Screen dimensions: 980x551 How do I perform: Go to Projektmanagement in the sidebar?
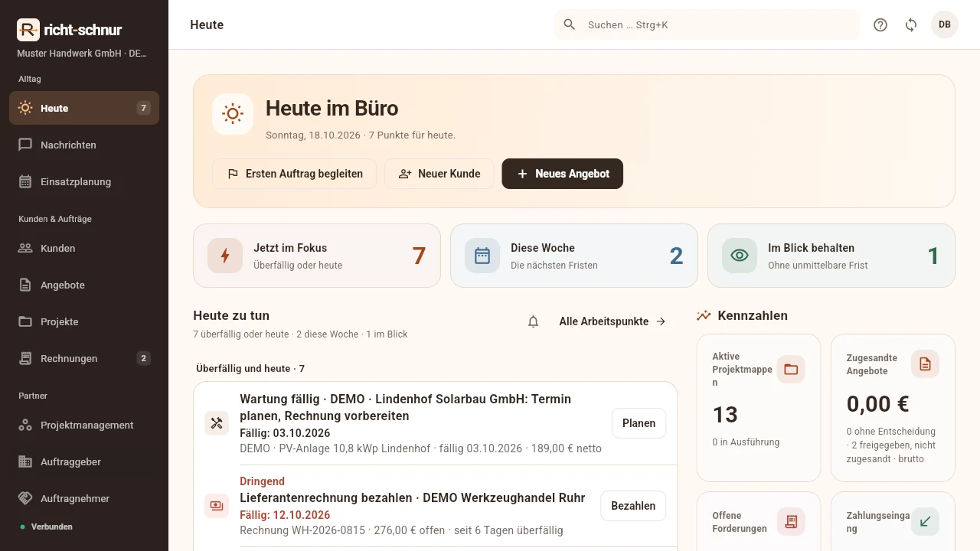(84, 425)
